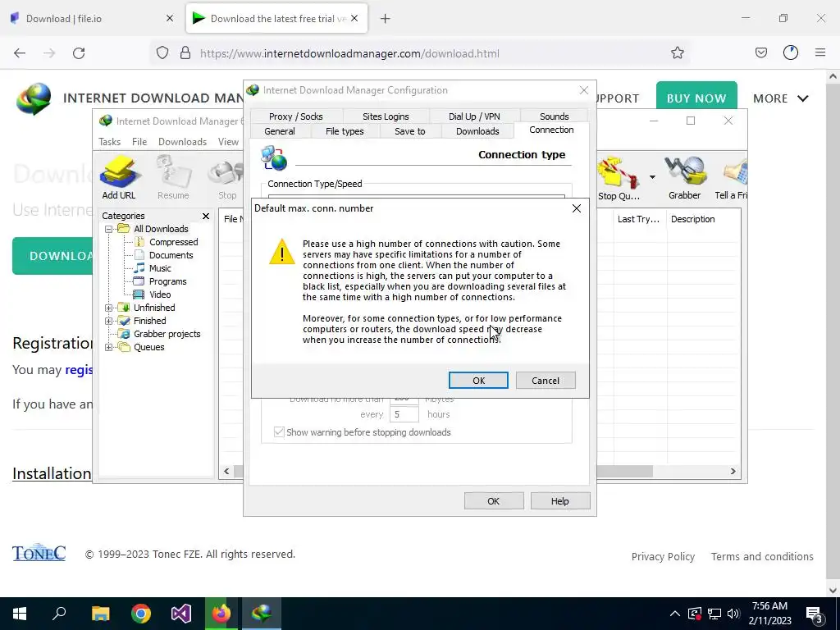The height and width of the screenshot is (630, 840).
Task: Open the General tab
Action: 280,131
